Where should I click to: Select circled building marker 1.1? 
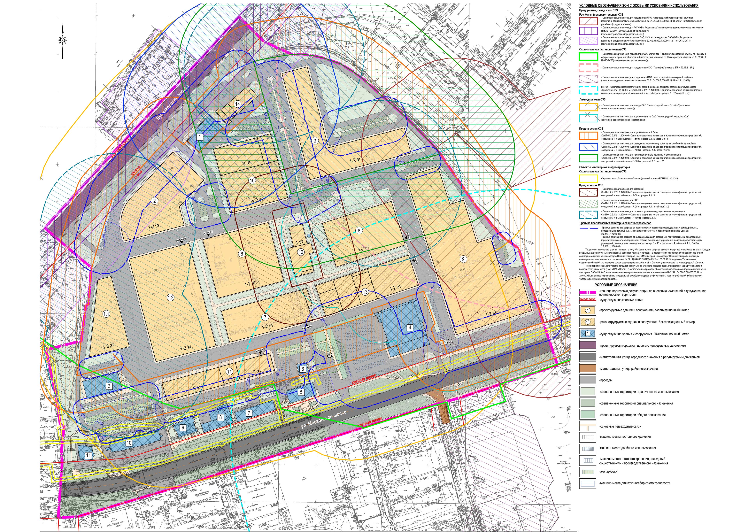point(106,314)
